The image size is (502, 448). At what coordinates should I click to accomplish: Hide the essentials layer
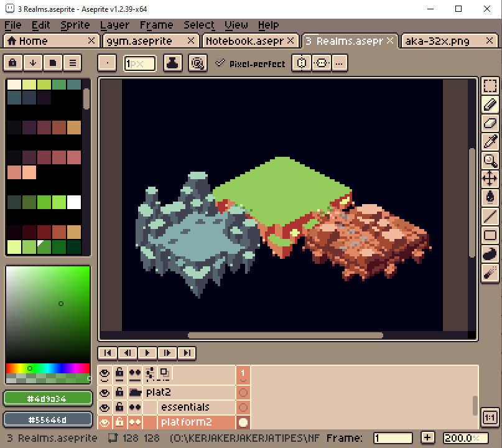pos(105,408)
